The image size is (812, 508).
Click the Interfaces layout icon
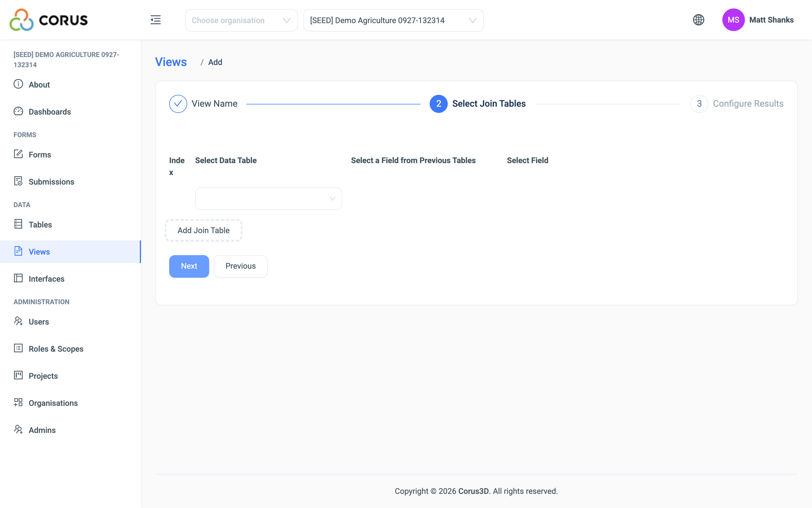(18, 279)
